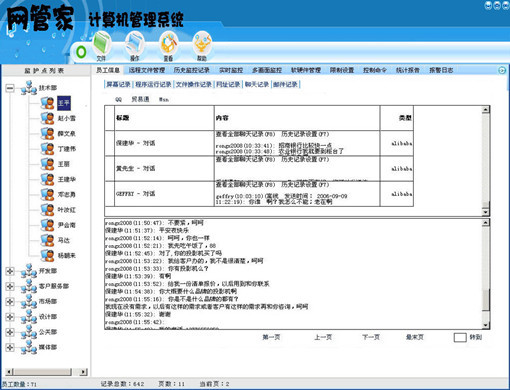Open the 帮助 lamp icon
The image size is (510, 390).
[x=202, y=47]
